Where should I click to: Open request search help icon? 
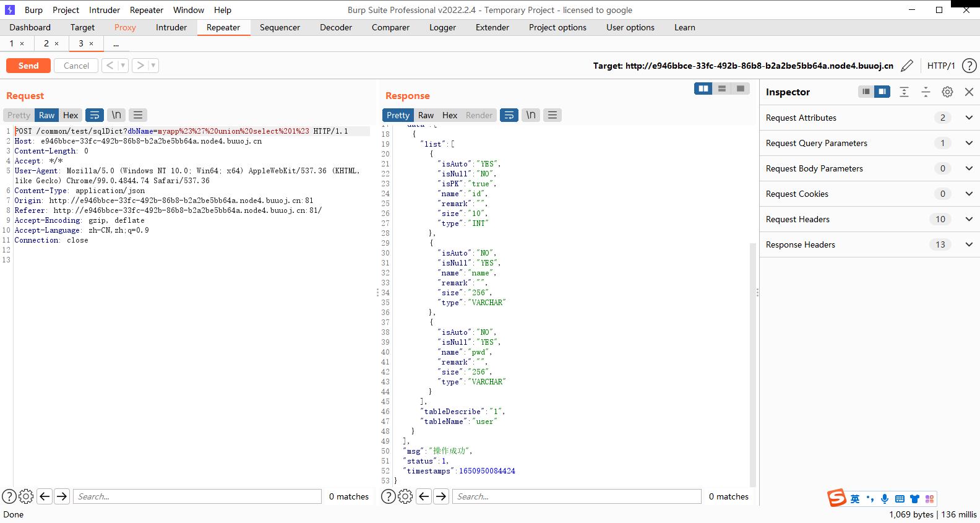9,496
